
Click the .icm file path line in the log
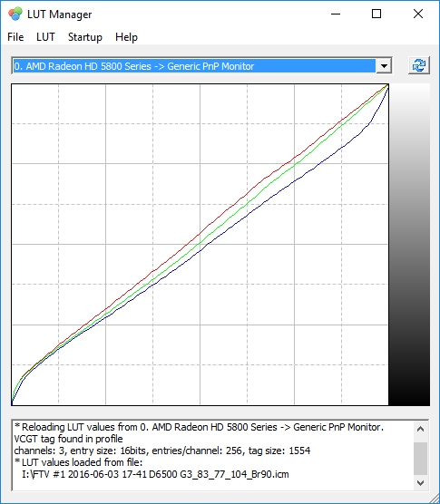(x=155, y=474)
